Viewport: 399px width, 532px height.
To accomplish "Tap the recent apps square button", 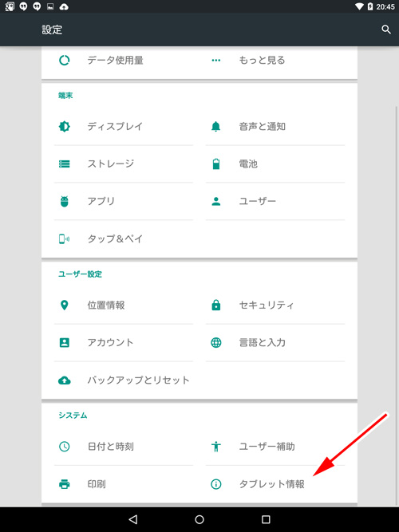I will [266, 519].
